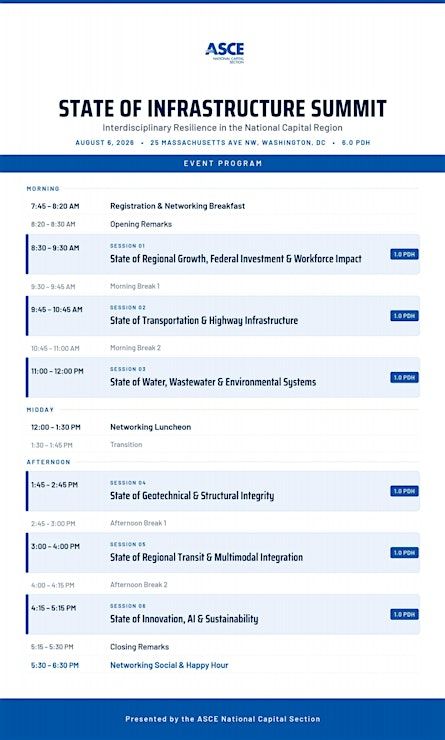Select the Event Program header bar
Viewport: 445px width, 740px height.
point(222,163)
